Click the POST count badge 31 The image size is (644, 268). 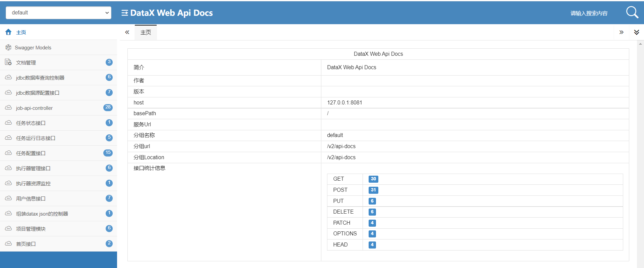373,190
